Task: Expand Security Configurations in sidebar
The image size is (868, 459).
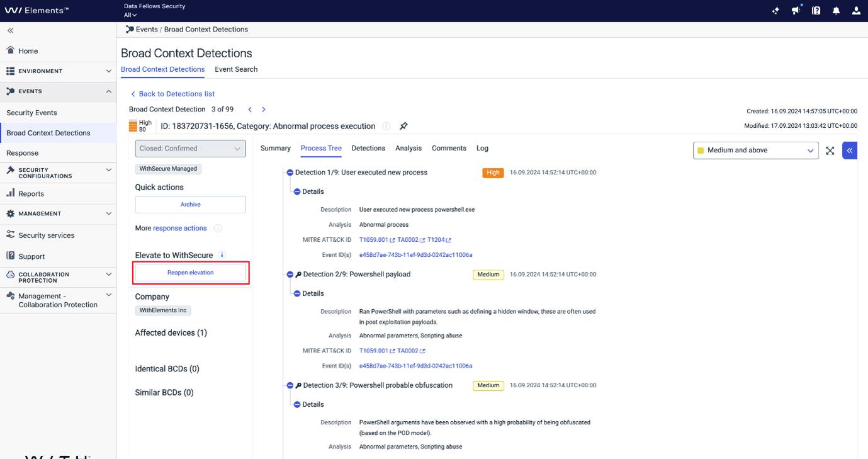Action: pyautogui.click(x=58, y=173)
